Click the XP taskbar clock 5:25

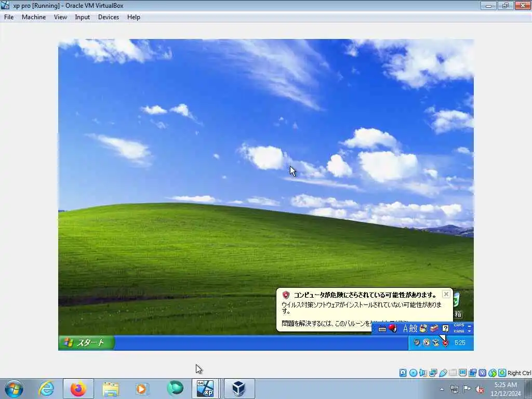pos(460,343)
